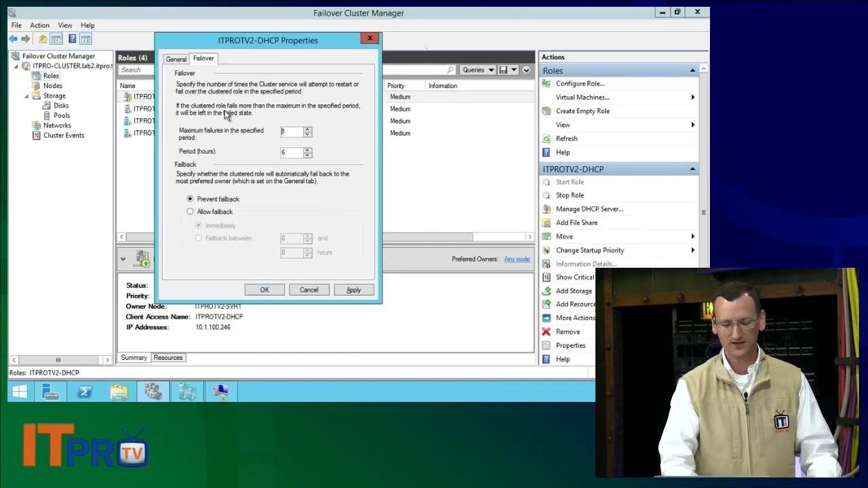Screen dimensions: 868x488
Task: Toggle the Show/Hide Action Pane toolbar icon
Action: tap(85, 39)
